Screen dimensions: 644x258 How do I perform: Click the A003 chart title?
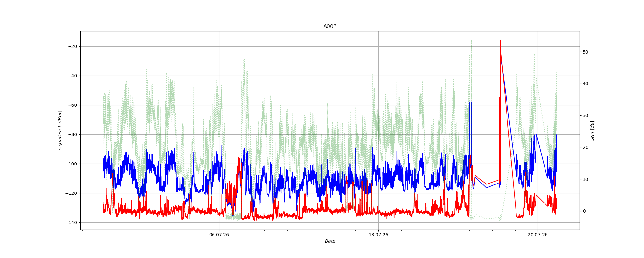330,26
